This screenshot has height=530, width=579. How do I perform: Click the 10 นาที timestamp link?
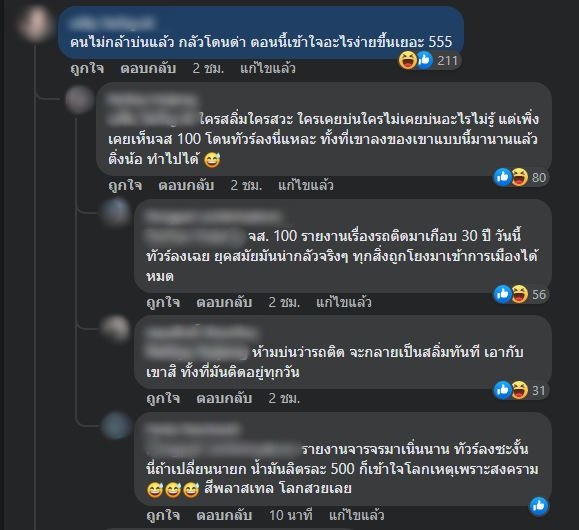tap(291, 515)
